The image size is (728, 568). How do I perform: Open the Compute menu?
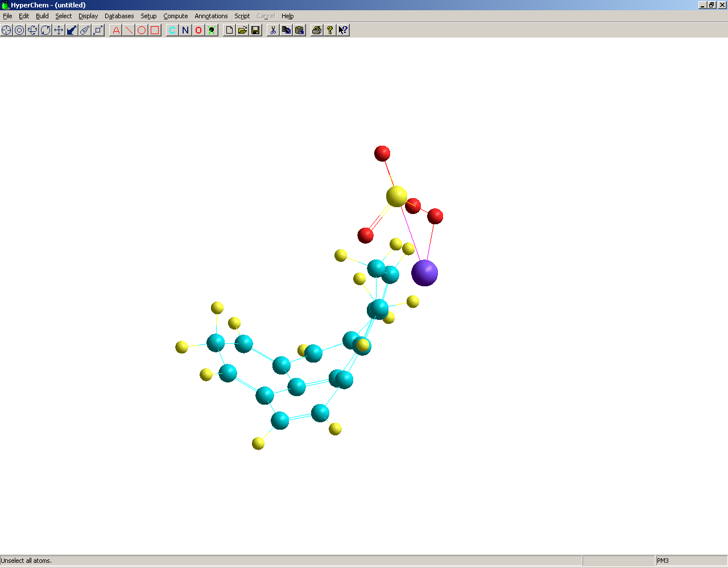pos(176,16)
